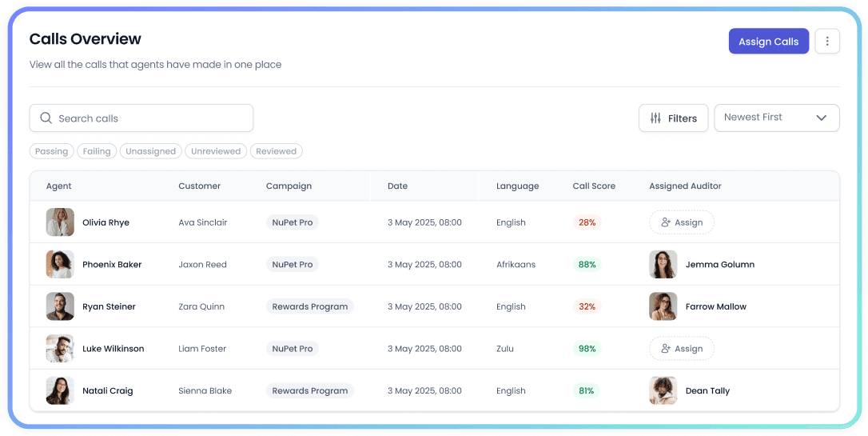Open the Filters button
Viewport: 868px width, 436px height.
coord(673,118)
